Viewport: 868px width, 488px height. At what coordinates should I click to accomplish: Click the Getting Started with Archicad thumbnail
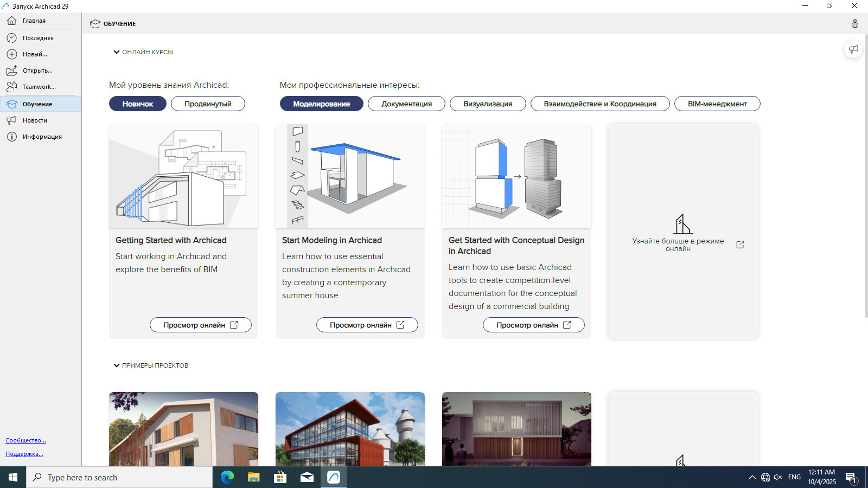pos(183,176)
